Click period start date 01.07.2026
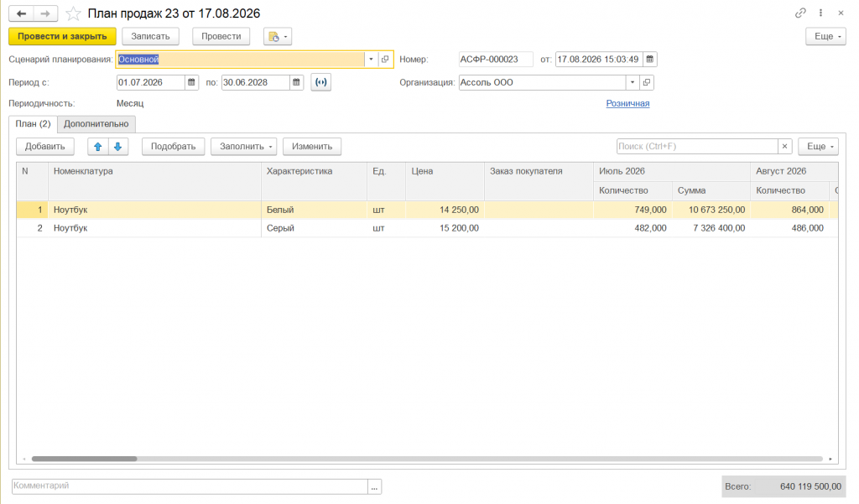Screen dimensions: 859x504 [151, 82]
